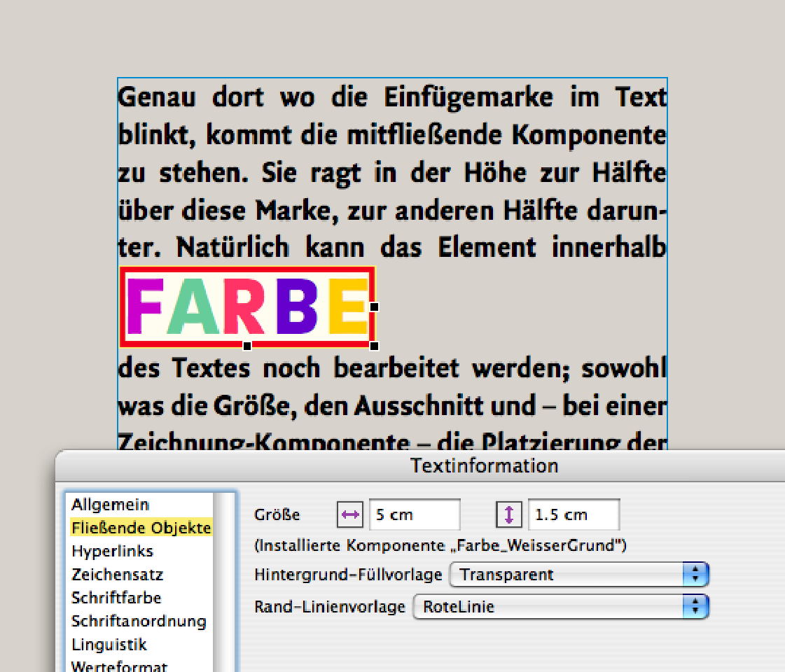Click the horizontal width arrow icon
The height and width of the screenshot is (672, 785).
349,514
